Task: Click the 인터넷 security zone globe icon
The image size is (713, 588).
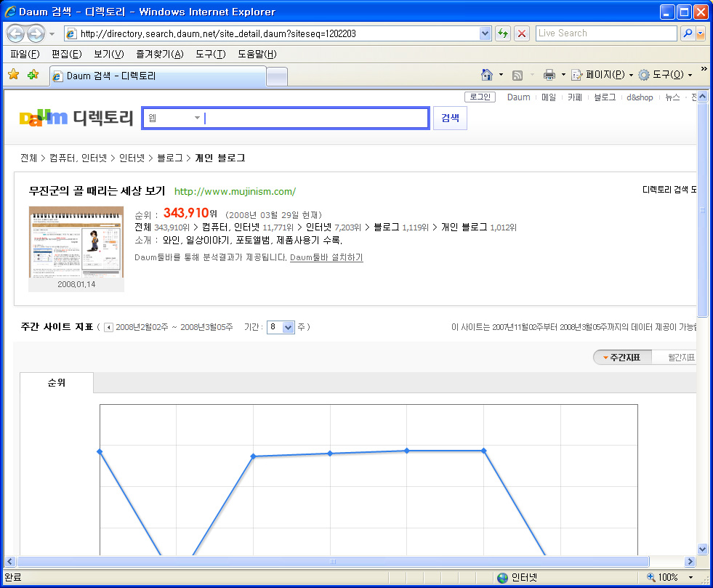Action: pyautogui.click(x=502, y=578)
